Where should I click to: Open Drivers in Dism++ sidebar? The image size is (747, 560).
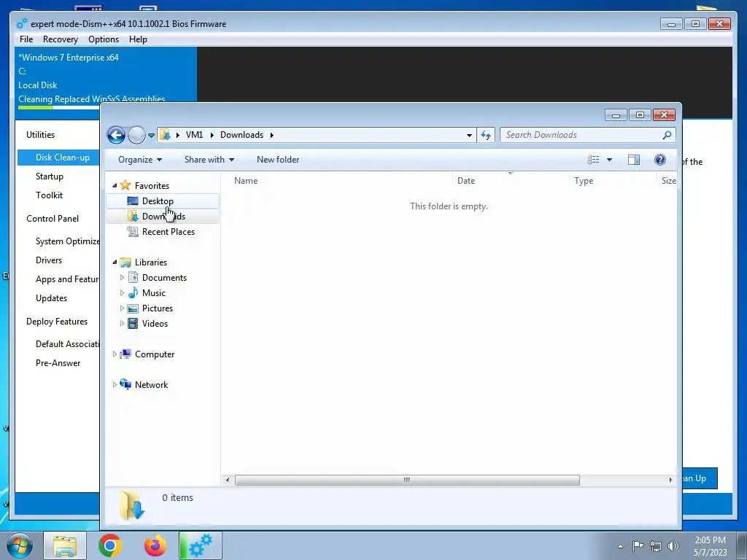click(49, 260)
